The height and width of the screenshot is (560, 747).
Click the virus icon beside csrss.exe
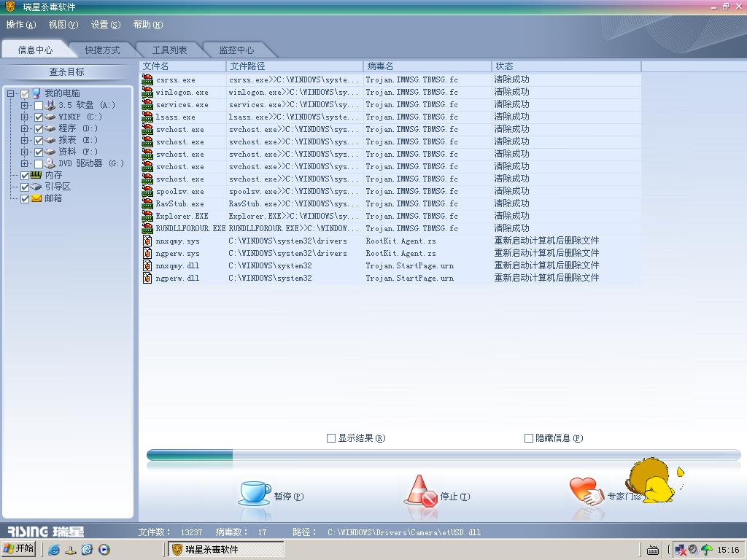tap(147, 79)
